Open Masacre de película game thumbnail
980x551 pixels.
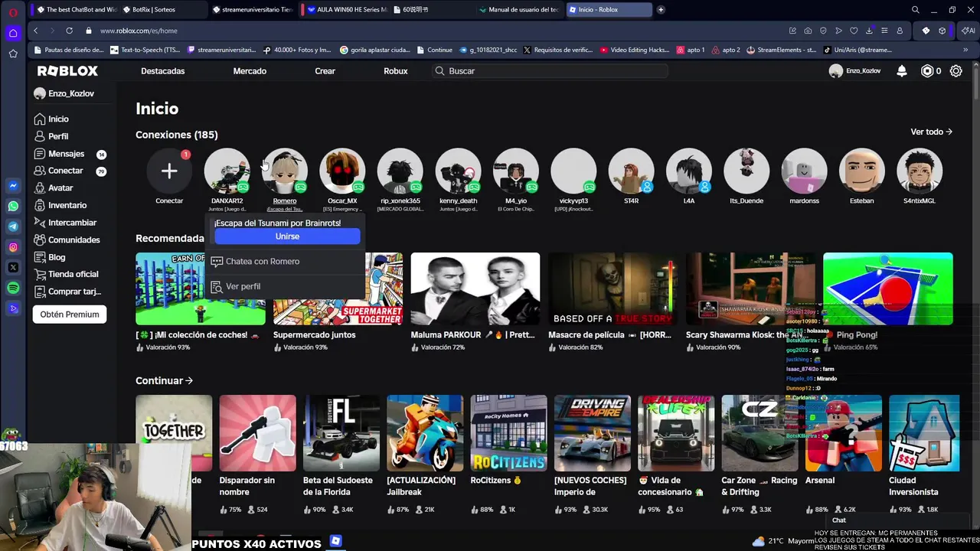[x=612, y=289]
